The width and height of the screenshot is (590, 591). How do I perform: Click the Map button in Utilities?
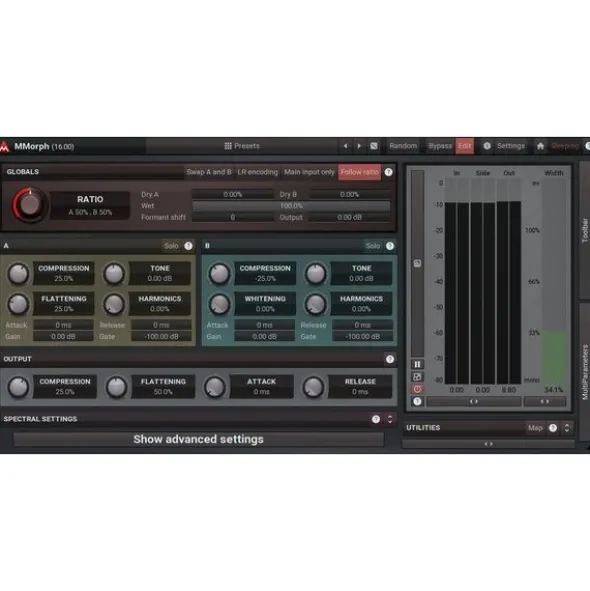pos(535,428)
